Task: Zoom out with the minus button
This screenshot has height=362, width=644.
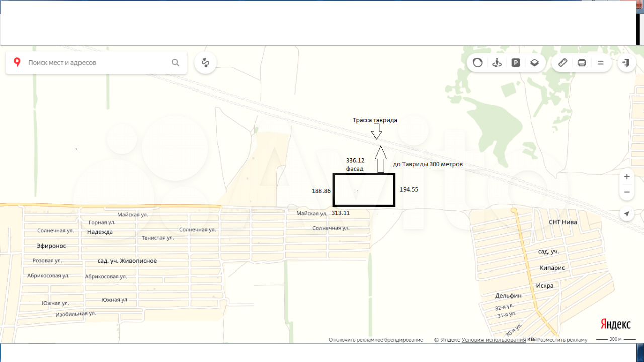Action: [x=626, y=192]
